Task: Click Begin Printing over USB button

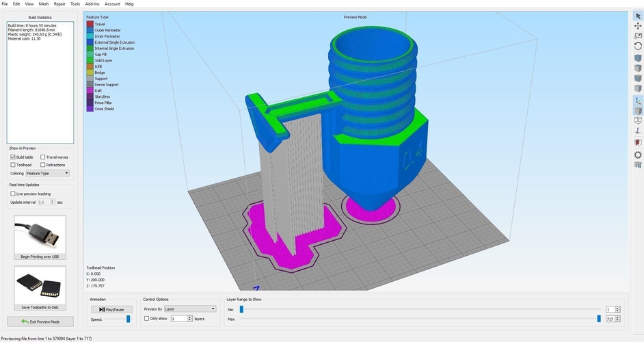Action: (40, 237)
